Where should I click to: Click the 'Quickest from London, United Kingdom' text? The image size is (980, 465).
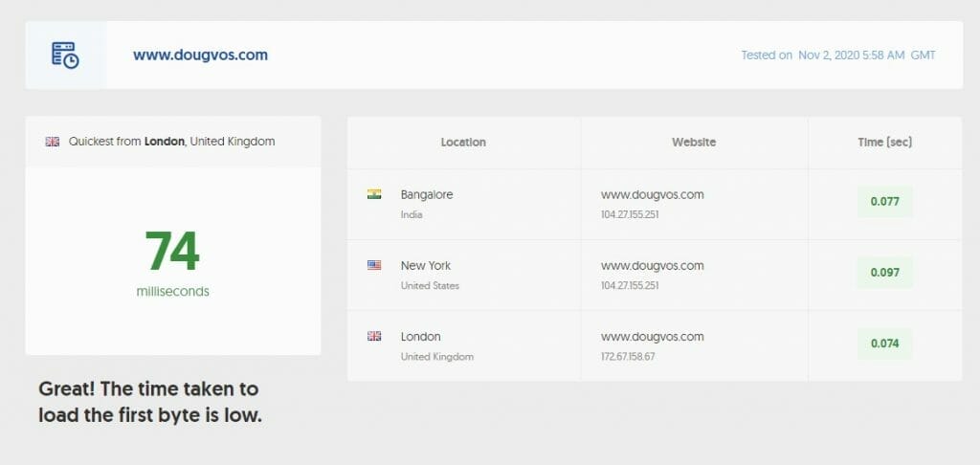(x=172, y=142)
